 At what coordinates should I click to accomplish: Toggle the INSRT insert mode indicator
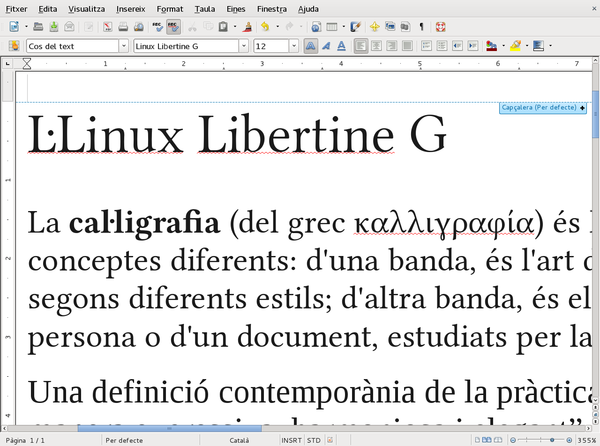(x=292, y=440)
